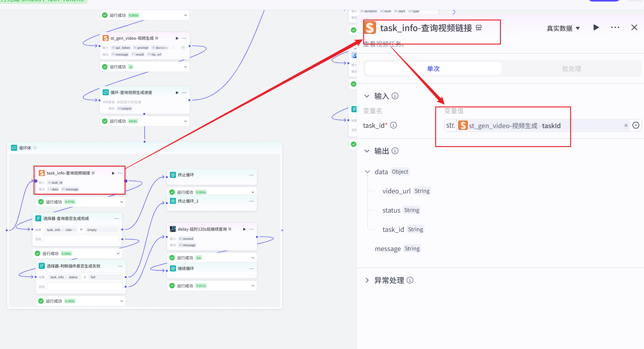Screen dimensions: 644x349
Task: Click the clock icon on delay-延时120s后继续查询 node
Action: coord(173,229)
